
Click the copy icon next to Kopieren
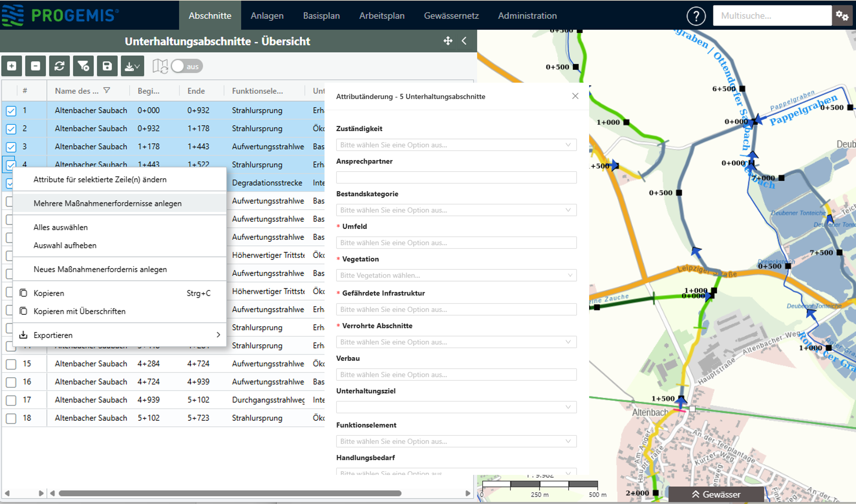tap(23, 293)
